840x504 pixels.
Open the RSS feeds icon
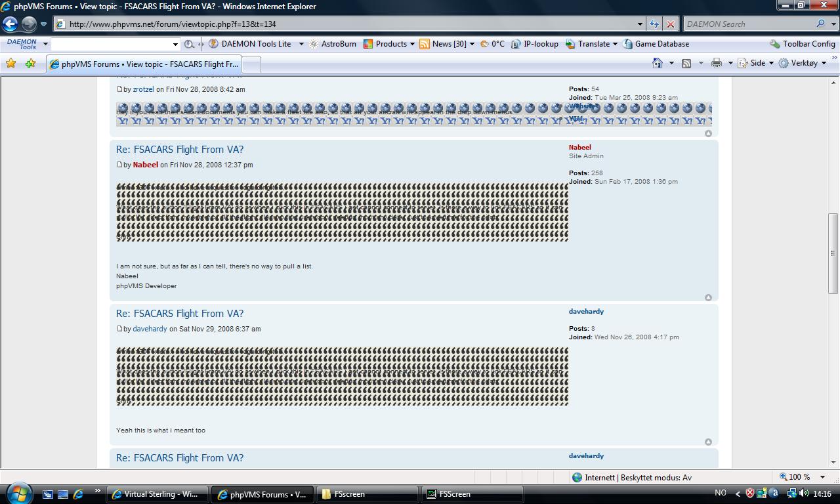pos(686,63)
